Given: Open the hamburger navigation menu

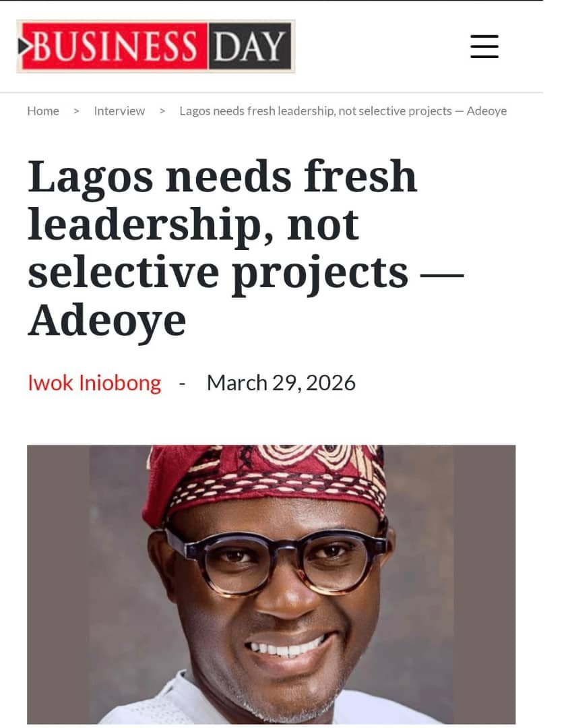Looking at the screenshot, I should pos(484,47).
